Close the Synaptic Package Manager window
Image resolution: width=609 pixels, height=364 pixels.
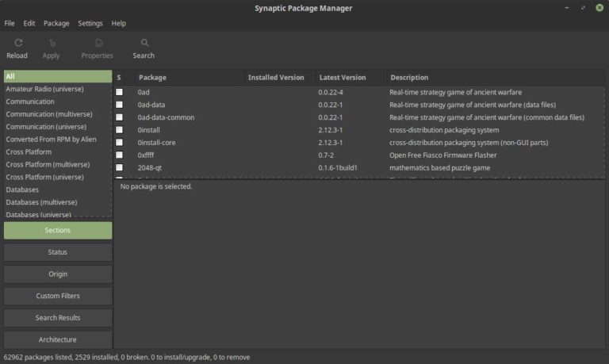pyautogui.click(x=599, y=8)
